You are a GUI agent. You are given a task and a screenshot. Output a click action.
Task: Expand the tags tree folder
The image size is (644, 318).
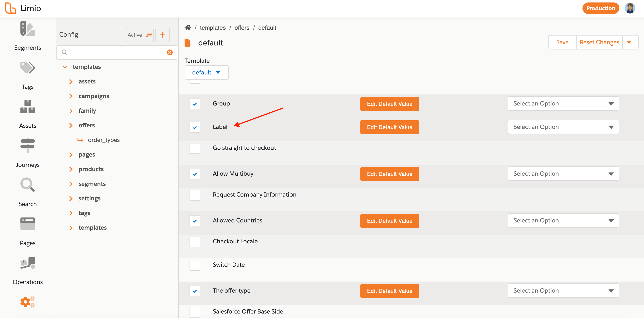pos(71,213)
